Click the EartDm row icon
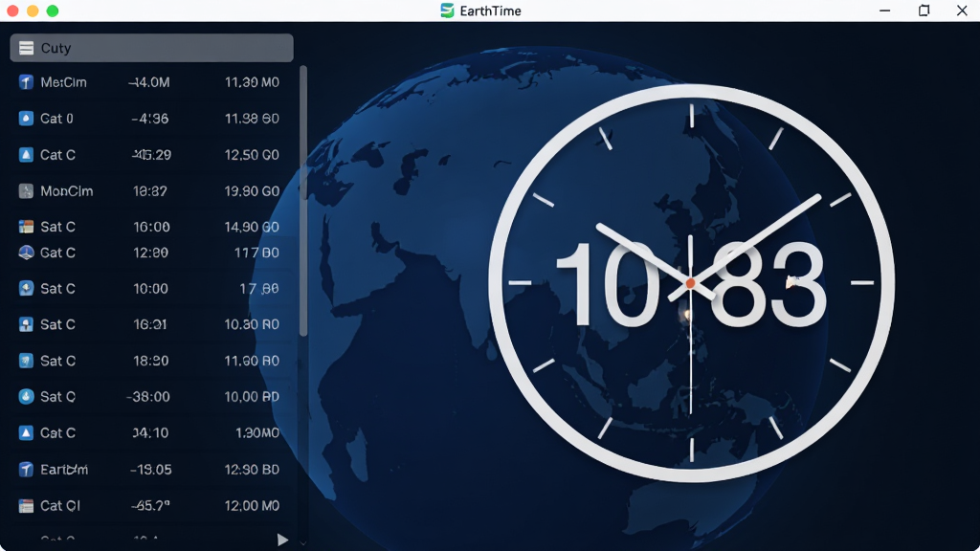This screenshot has width=980, height=551. [26, 470]
